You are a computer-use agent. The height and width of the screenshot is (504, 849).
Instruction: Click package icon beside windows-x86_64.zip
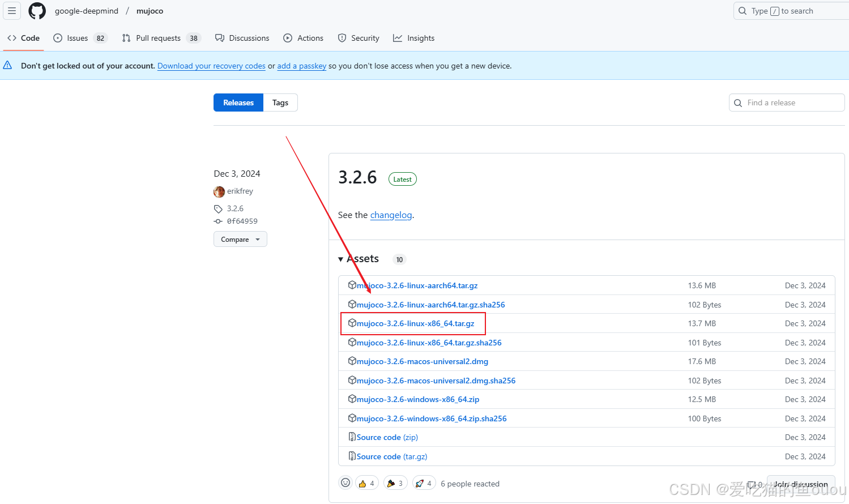(x=352, y=399)
